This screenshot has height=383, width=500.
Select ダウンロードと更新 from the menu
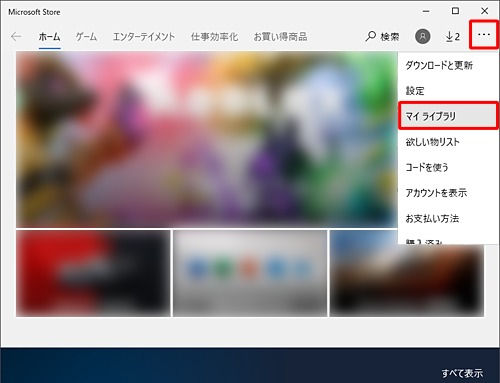coord(448,65)
